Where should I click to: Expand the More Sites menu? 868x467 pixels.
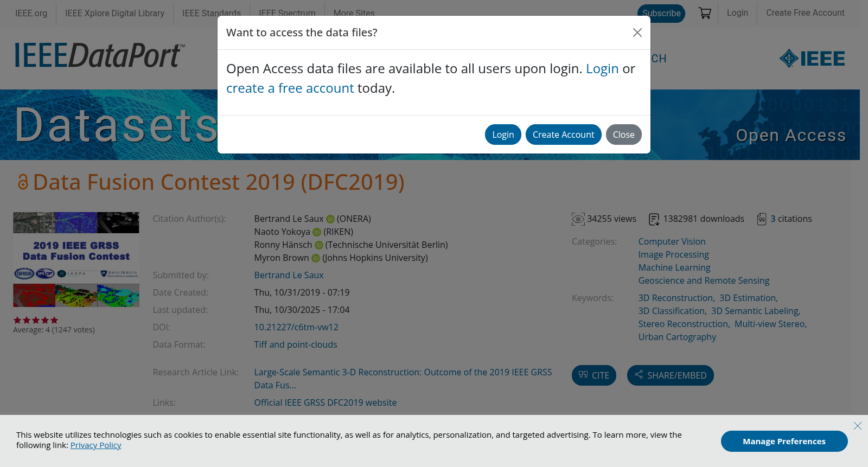point(354,12)
